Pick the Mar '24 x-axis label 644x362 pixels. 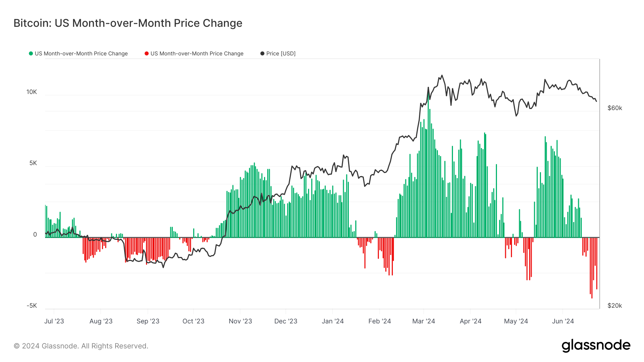(x=424, y=321)
